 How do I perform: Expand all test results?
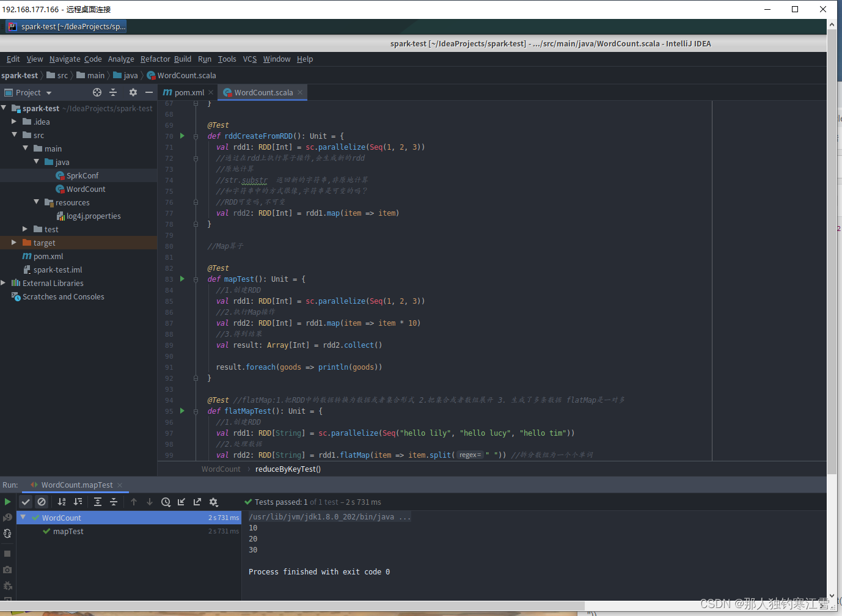click(98, 502)
